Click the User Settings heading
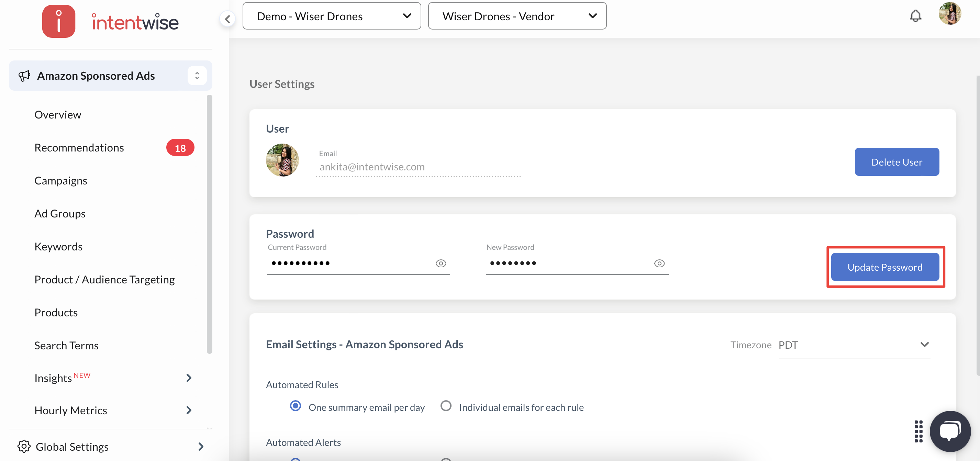This screenshot has height=461, width=980. point(282,84)
